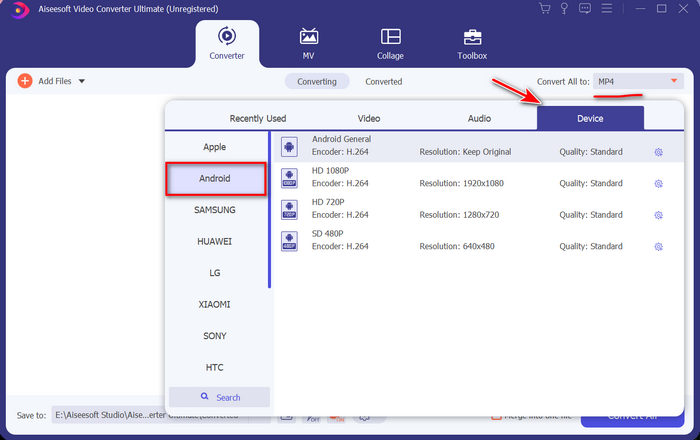700x440 pixels.
Task: Click Add Files button label
Action: pyautogui.click(x=55, y=81)
